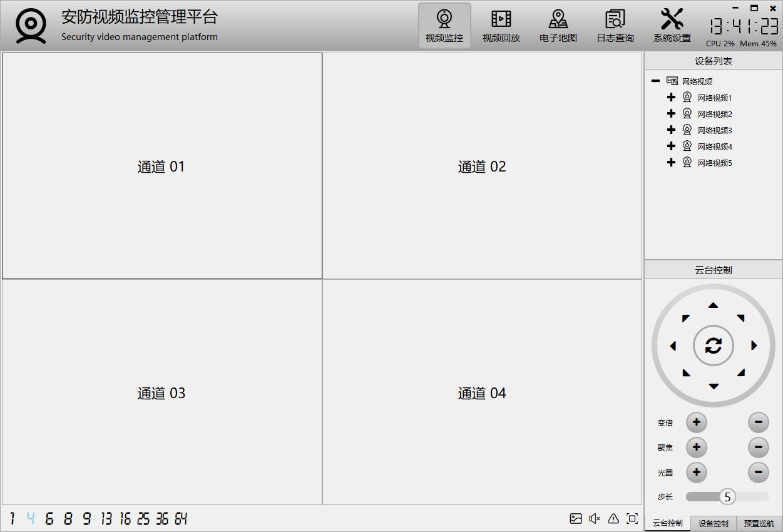
Task: Open the 日志查询 log query module
Action: click(615, 26)
